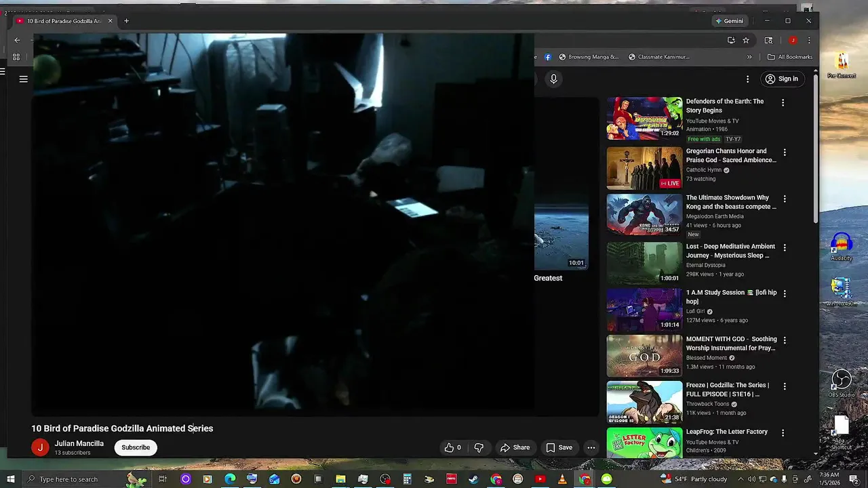
Task: Open the Julian Mancilla channel name link
Action: tap(79, 444)
